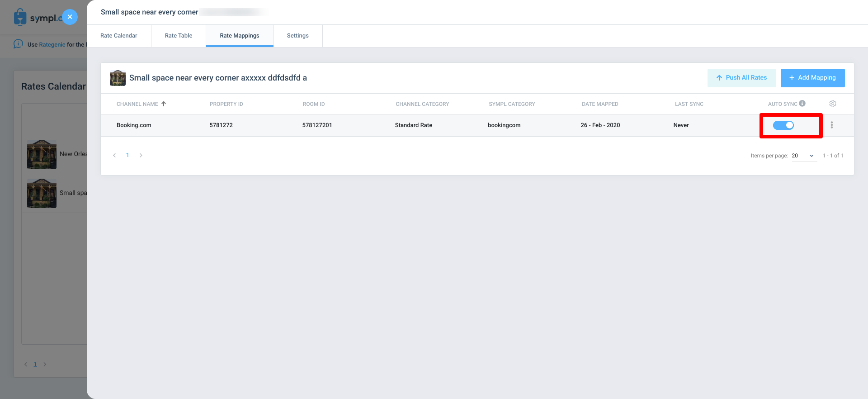Image resolution: width=868 pixels, height=399 pixels.
Task: Go to next page in mappings table
Action: [141, 155]
